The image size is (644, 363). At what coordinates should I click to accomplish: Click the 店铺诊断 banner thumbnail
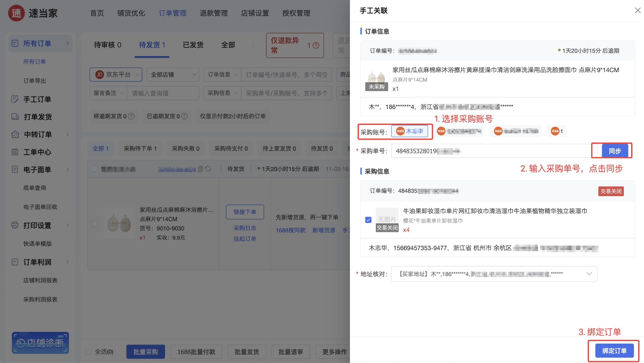[x=40, y=343]
